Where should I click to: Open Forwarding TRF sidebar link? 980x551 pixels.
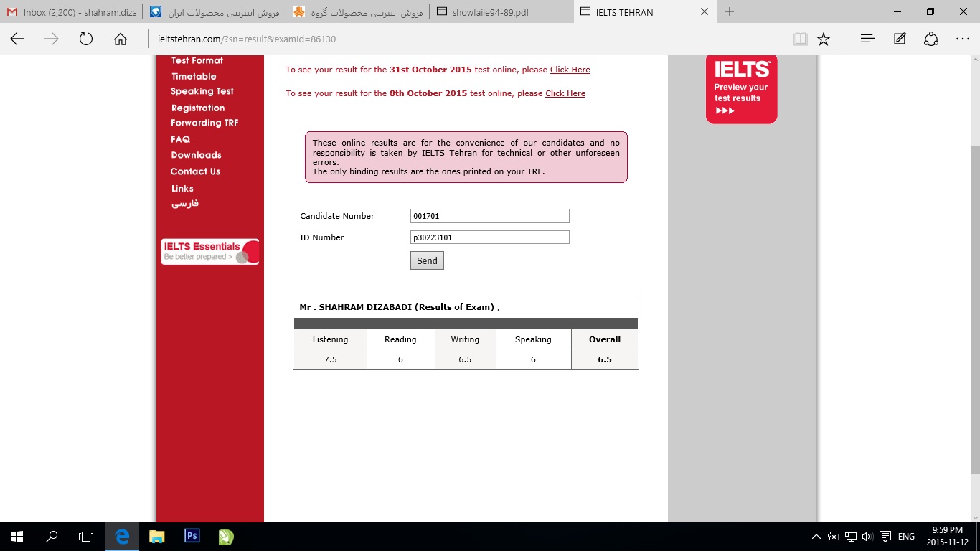pyautogui.click(x=204, y=123)
